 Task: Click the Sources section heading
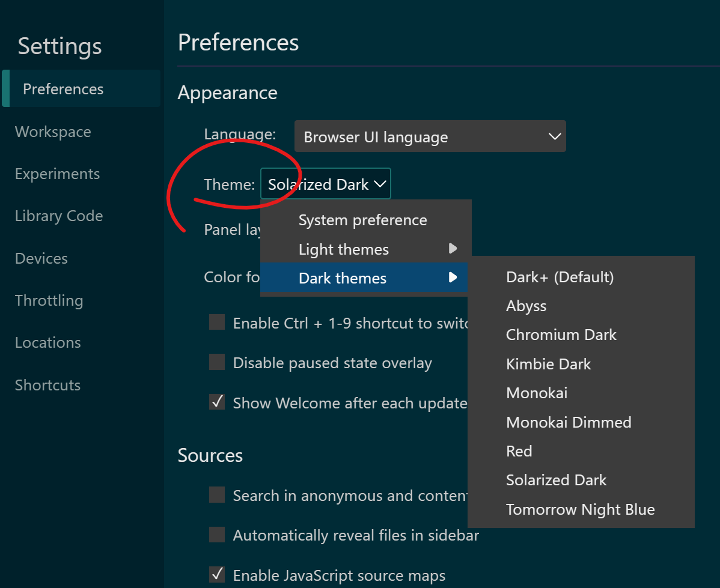pos(210,455)
